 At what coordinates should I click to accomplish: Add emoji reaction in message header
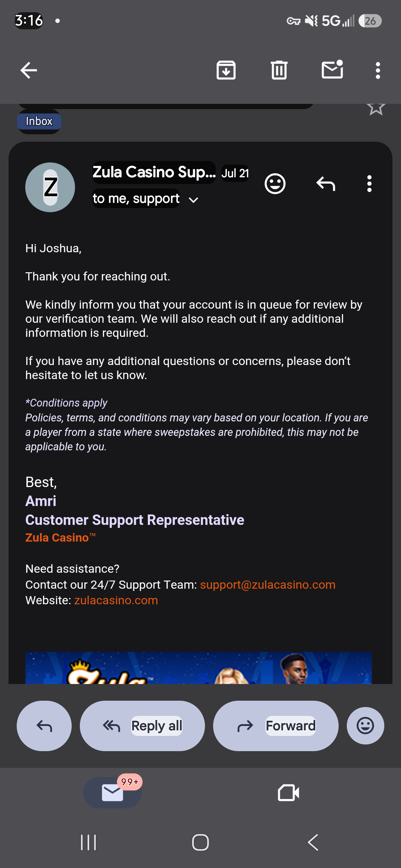tap(275, 184)
